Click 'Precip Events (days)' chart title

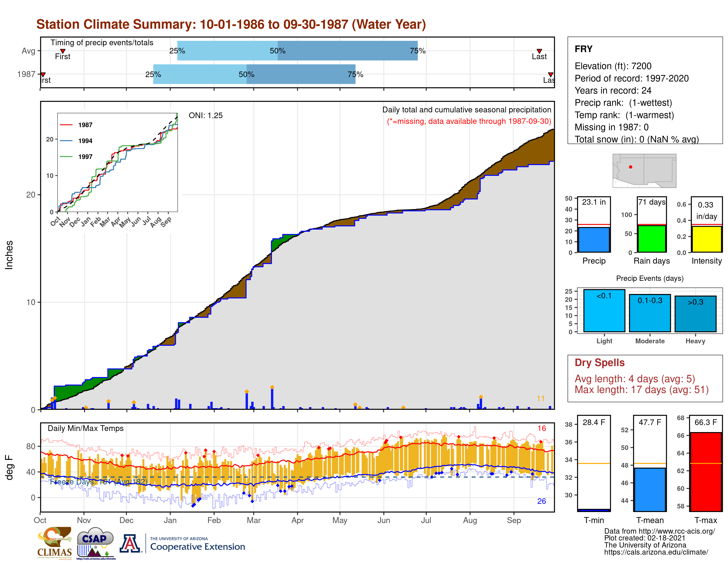[650, 278]
